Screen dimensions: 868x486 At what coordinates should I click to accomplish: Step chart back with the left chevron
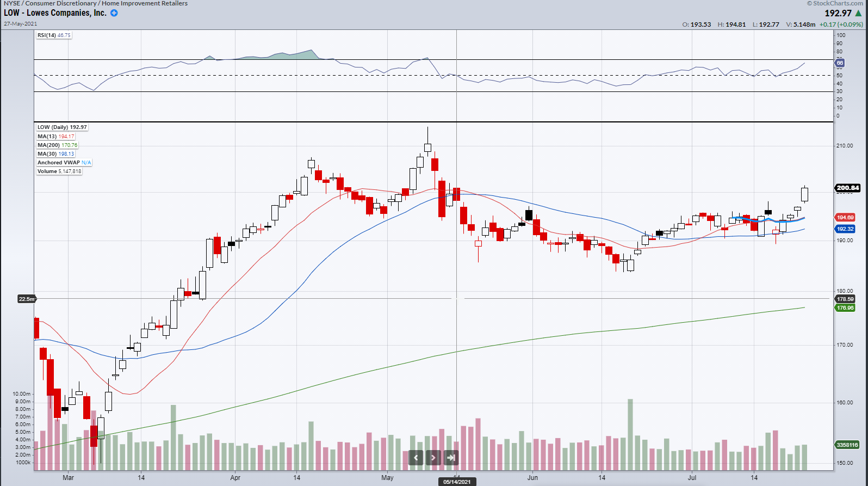click(416, 458)
